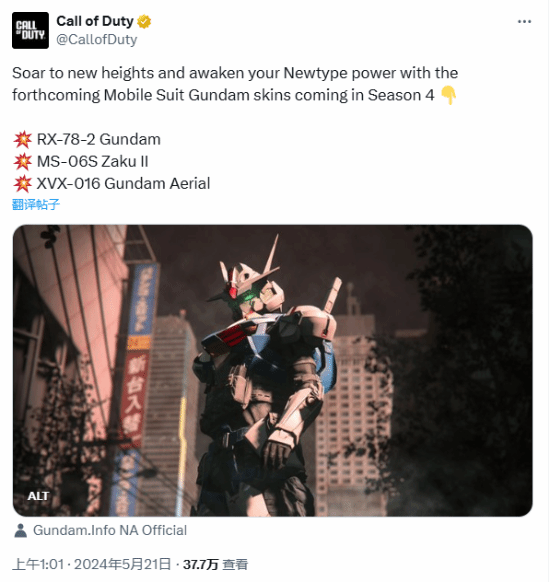The height and width of the screenshot is (582, 550).
Task: Click the collision emoji beside MS-06S Zaku II
Action: (x=23, y=161)
